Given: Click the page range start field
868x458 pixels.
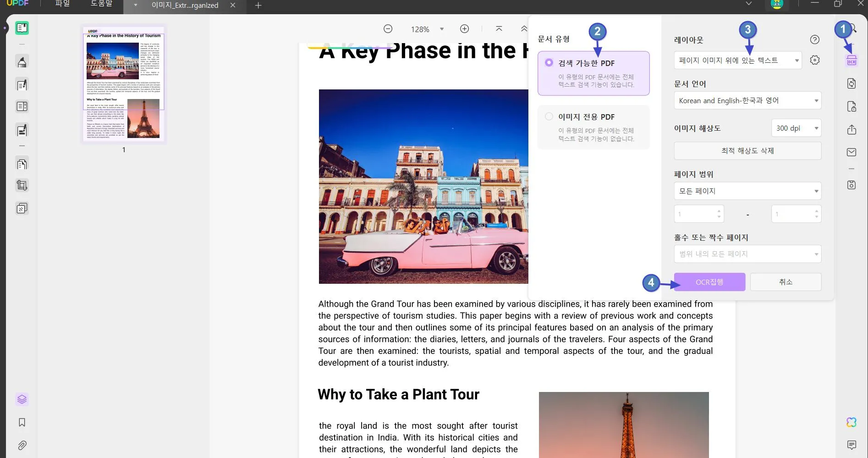Looking at the screenshot, I should [x=699, y=214].
